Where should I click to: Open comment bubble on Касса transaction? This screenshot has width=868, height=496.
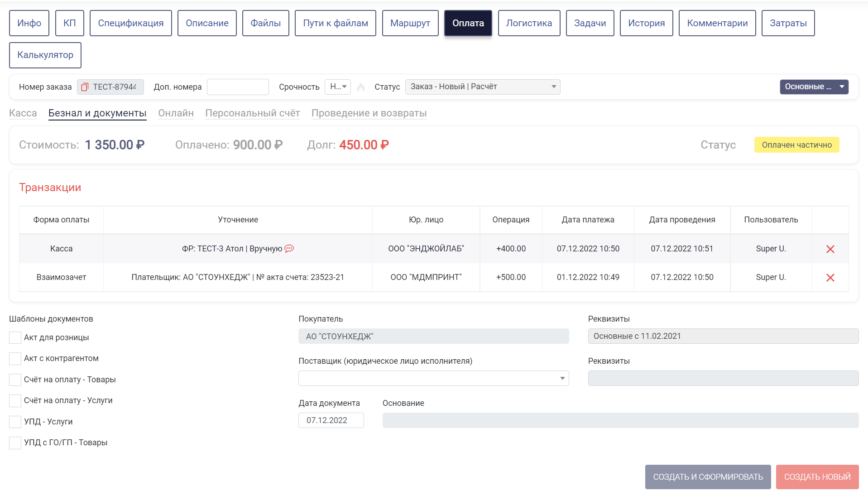pos(289,248)
